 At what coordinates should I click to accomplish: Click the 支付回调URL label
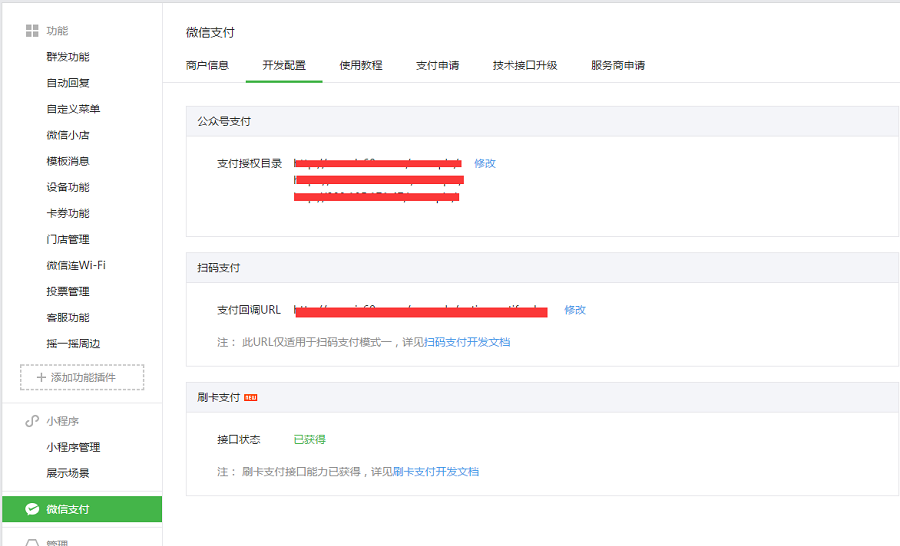[249, 310]
